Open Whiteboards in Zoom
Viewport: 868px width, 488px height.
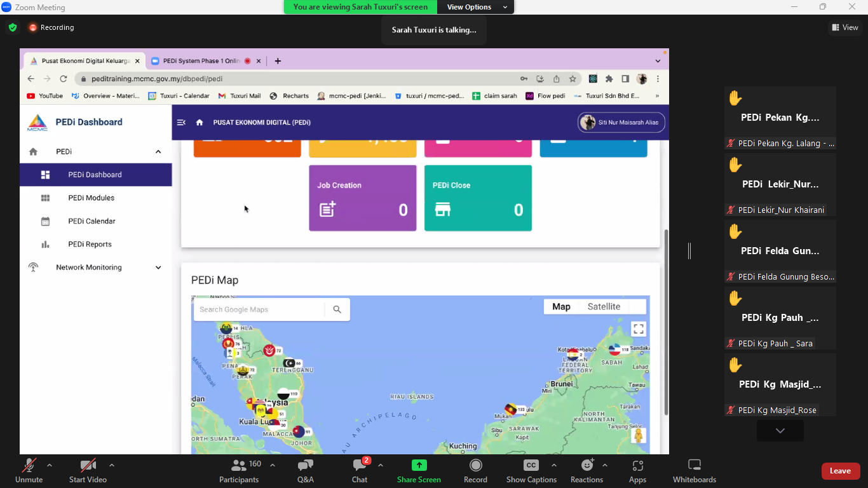tap(695, 471)
